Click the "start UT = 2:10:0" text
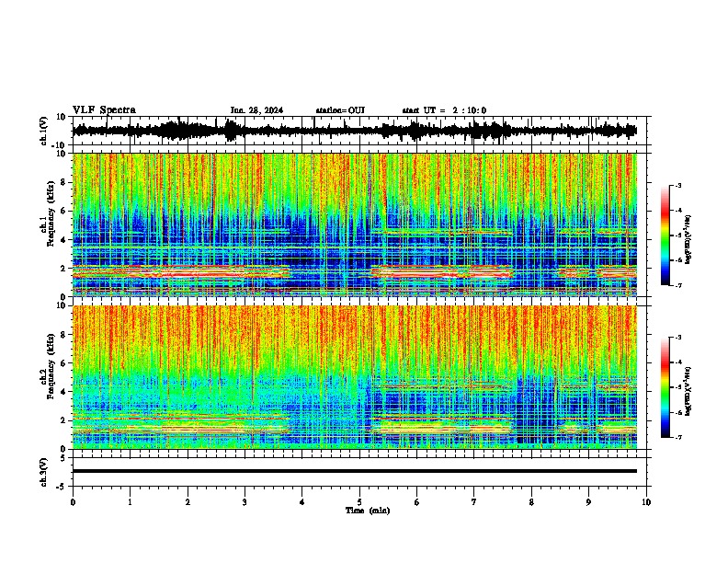 coord(444,110)
